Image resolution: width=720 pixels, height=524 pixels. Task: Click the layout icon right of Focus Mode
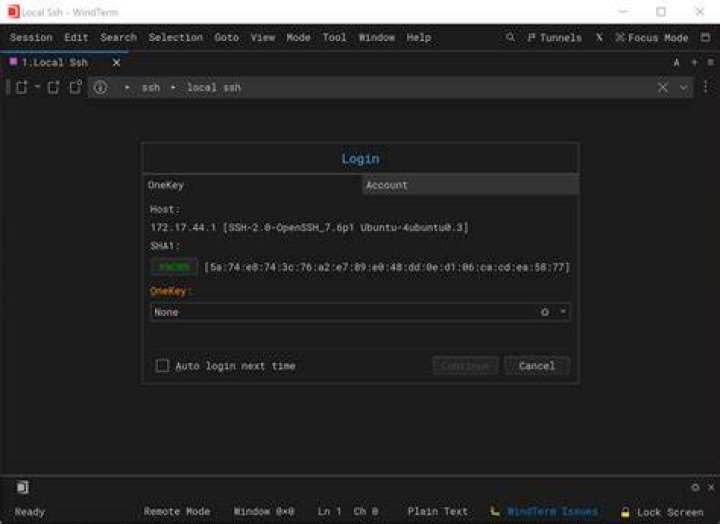[706, 37]
